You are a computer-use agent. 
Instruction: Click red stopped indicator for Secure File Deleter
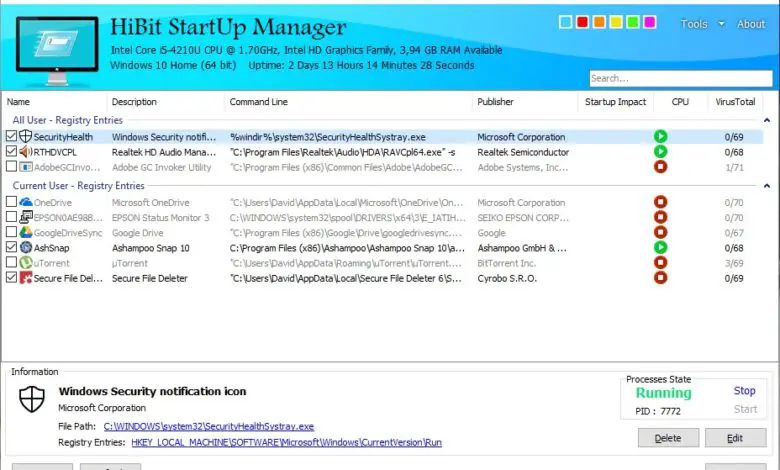coord(660,278)
